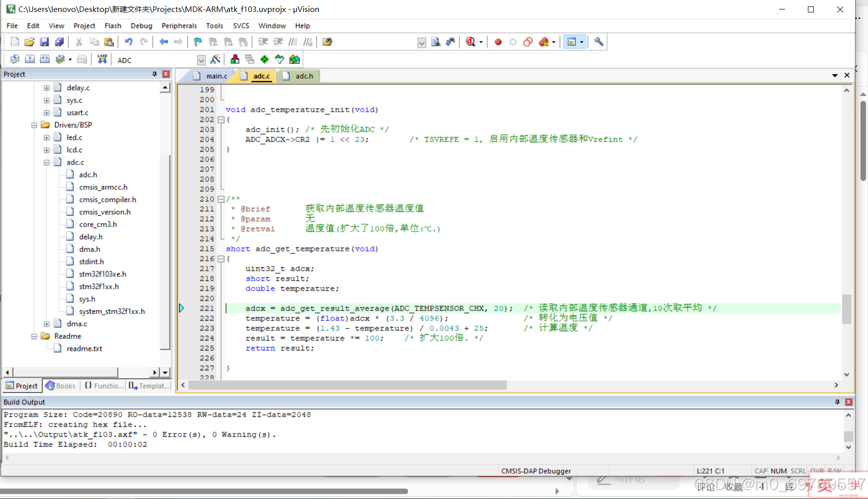The width and height of the screenshot is (868, 499).
Task: Navigate backwards with the blue left arrow
Action: (163, 42)
